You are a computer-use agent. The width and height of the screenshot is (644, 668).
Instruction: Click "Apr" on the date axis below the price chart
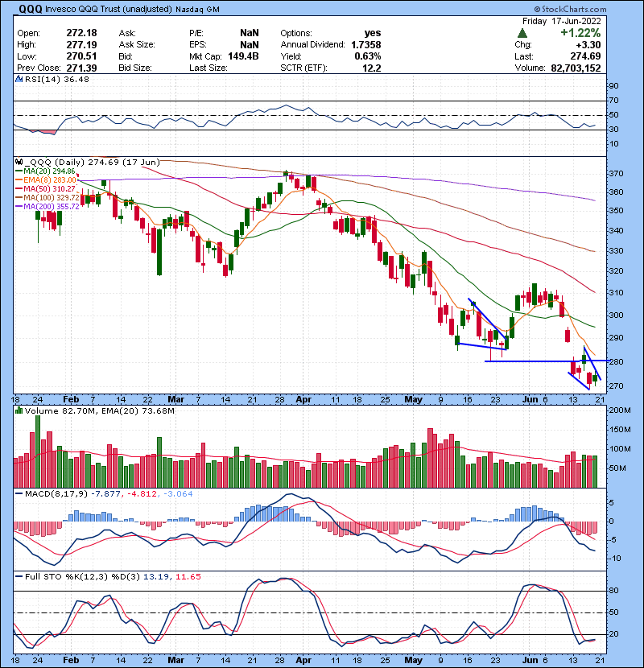point(303,400)
